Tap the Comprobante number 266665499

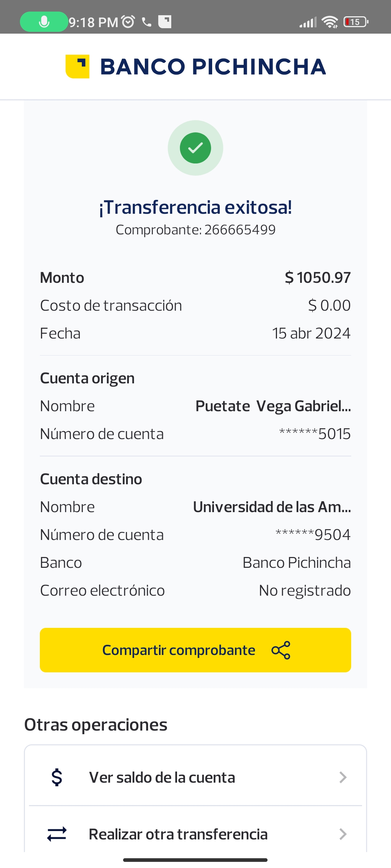[x=240, y=230]
